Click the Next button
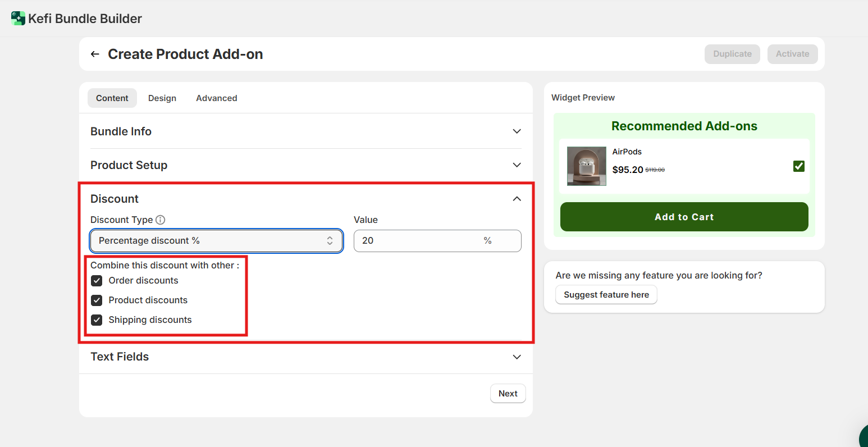Image resolution: width=868 pixels, height=447 pixels. [x=508, y=394]
